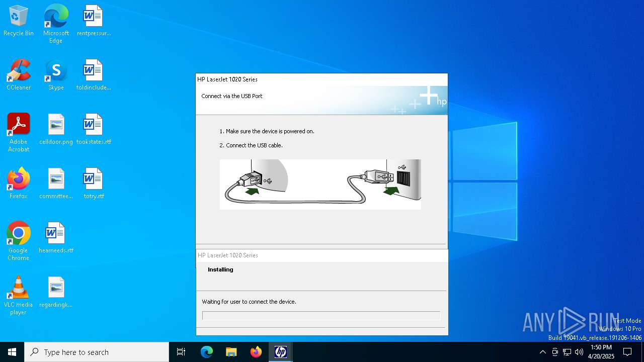The width and height of the screenshot is (644, 362).
Task: Select the VLC media player shortcut
Action: click(19, 296)
